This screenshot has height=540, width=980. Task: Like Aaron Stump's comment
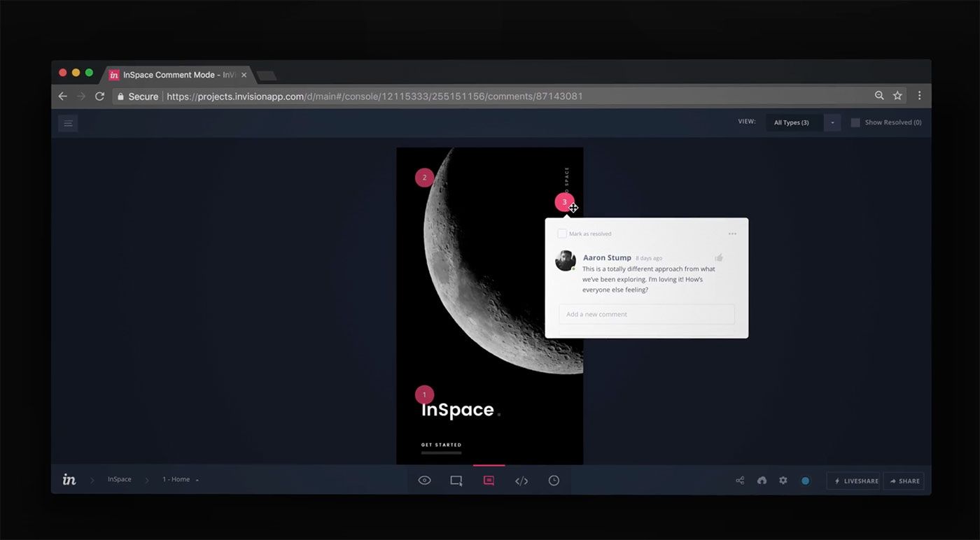tap(719, 257)
